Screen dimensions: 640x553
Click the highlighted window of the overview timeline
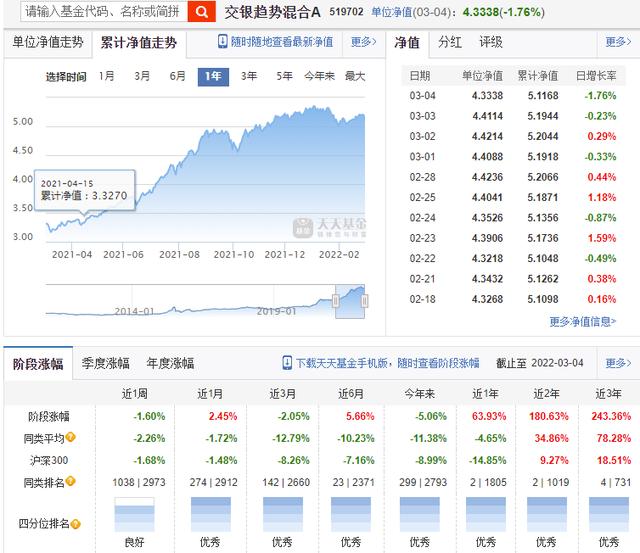coord(350,301)
